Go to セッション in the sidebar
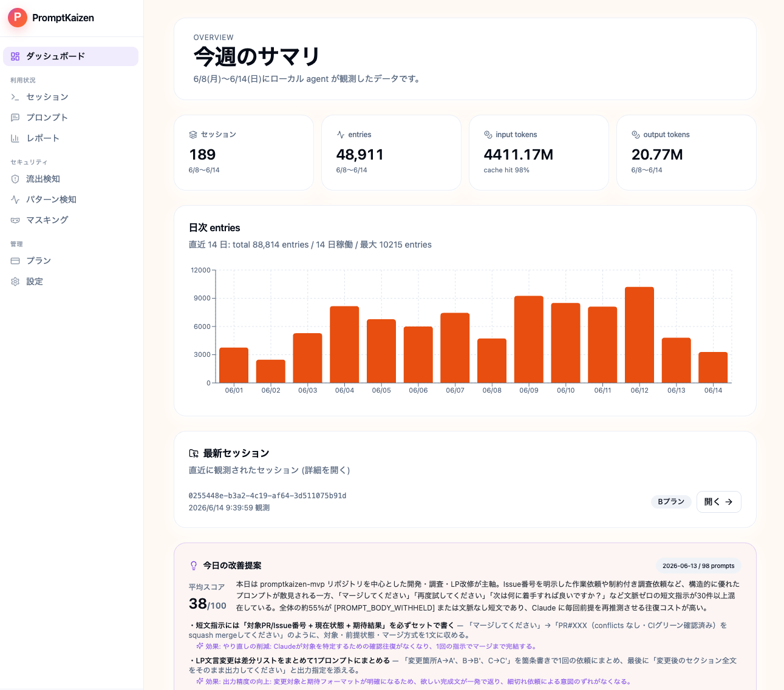Viewport: 784px width, 690px height. coord(71,97)
